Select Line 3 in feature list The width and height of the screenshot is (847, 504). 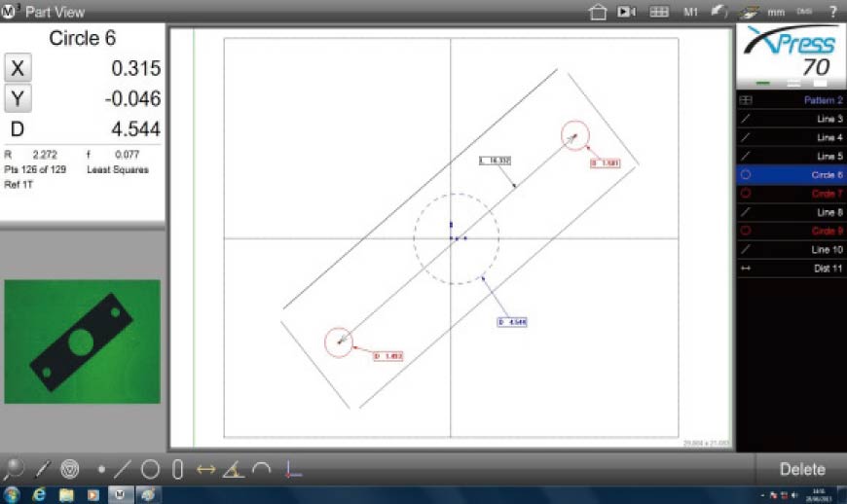pos(792,119)
